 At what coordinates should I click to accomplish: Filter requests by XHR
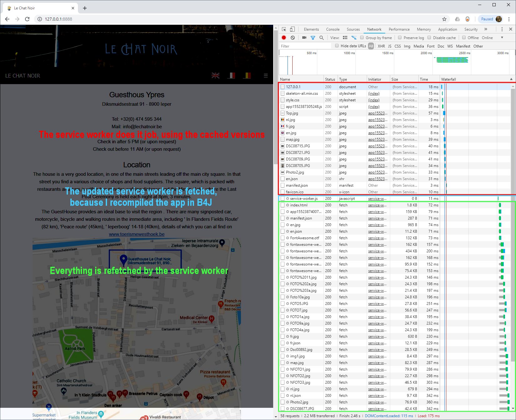coord(381,46)
